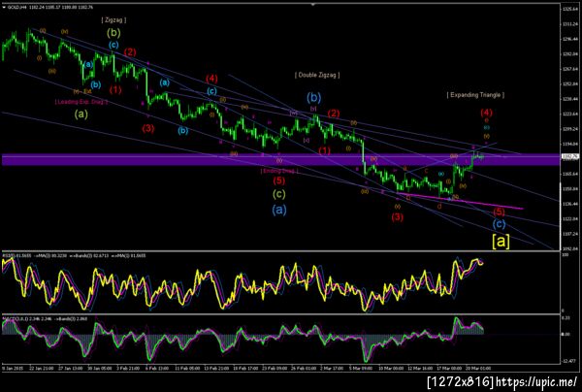Select the [ Expanding Triangle ] text label
582x392 pixels.
pyautogui.click(x=475, y=95)
